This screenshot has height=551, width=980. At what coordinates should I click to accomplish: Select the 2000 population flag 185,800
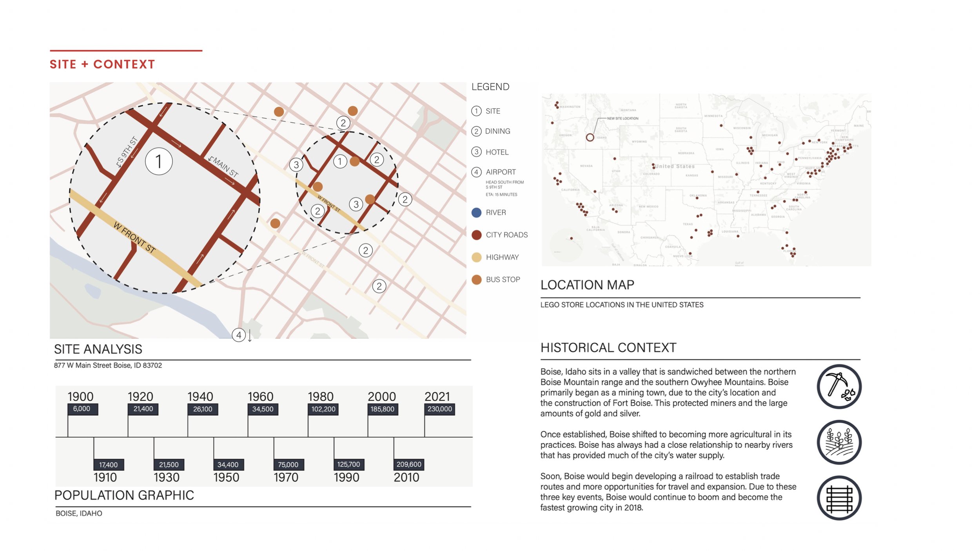[383, 409]
